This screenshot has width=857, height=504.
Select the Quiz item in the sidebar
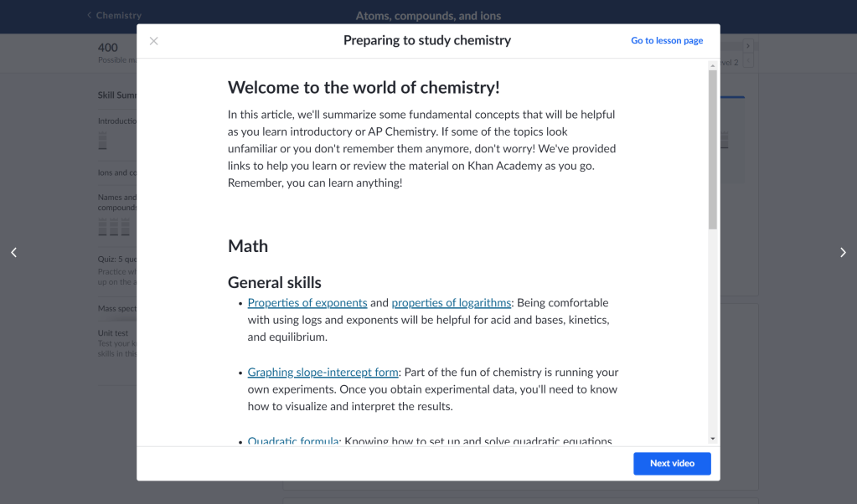point(114,259)
